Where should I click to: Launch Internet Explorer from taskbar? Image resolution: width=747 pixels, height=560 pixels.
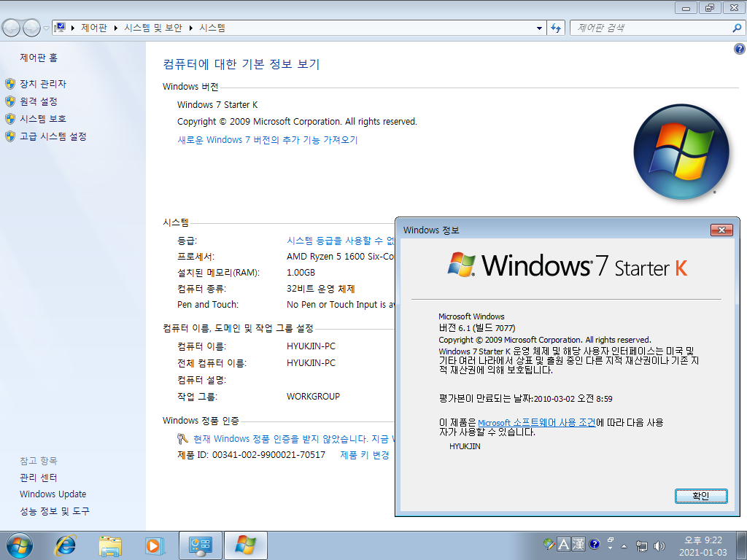[65, 545]
